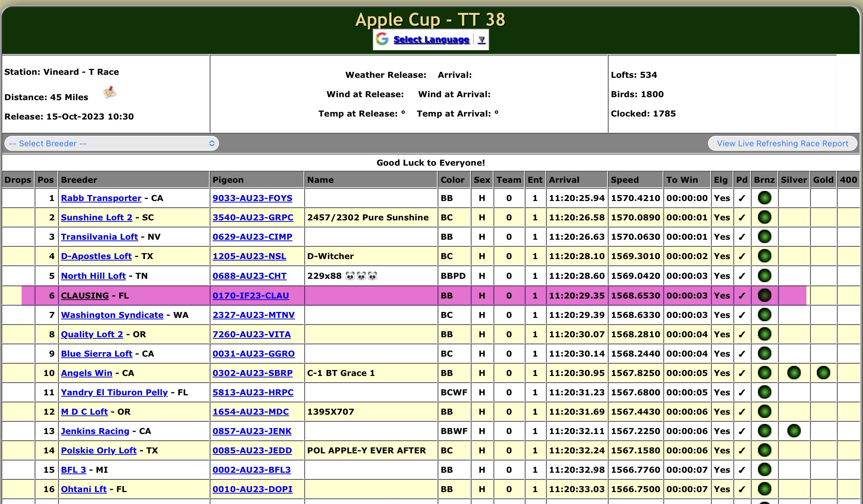863x504 pixels.
Task: Click the Pd checkmark for Ohtani Lft
Action: point(742,489)
